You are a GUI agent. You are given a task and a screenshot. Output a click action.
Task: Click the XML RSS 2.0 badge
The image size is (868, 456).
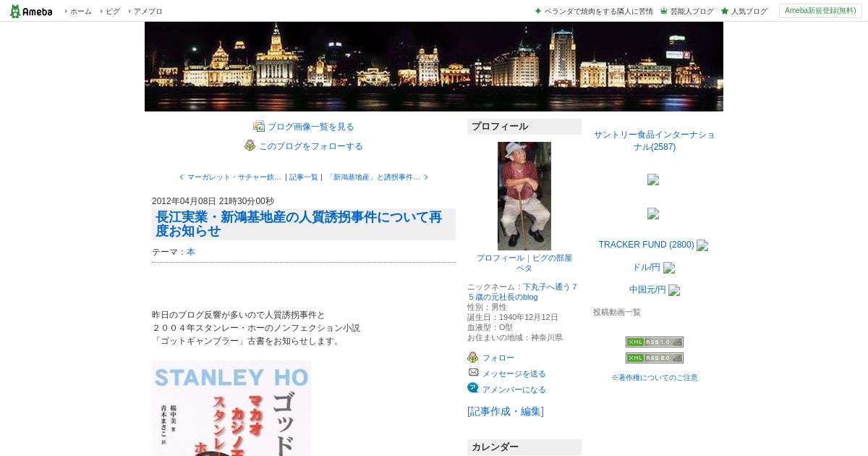[x=655, y=358]
